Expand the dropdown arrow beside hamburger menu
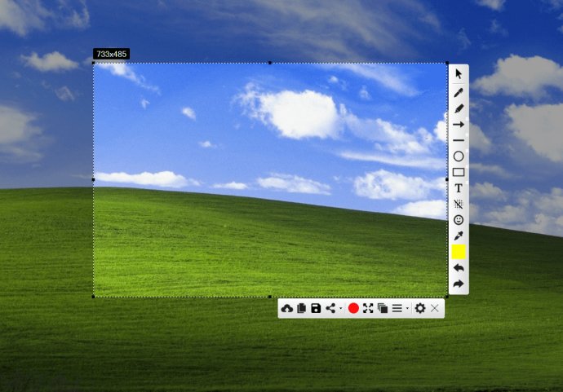563x392 pixels. click(407, 308)
